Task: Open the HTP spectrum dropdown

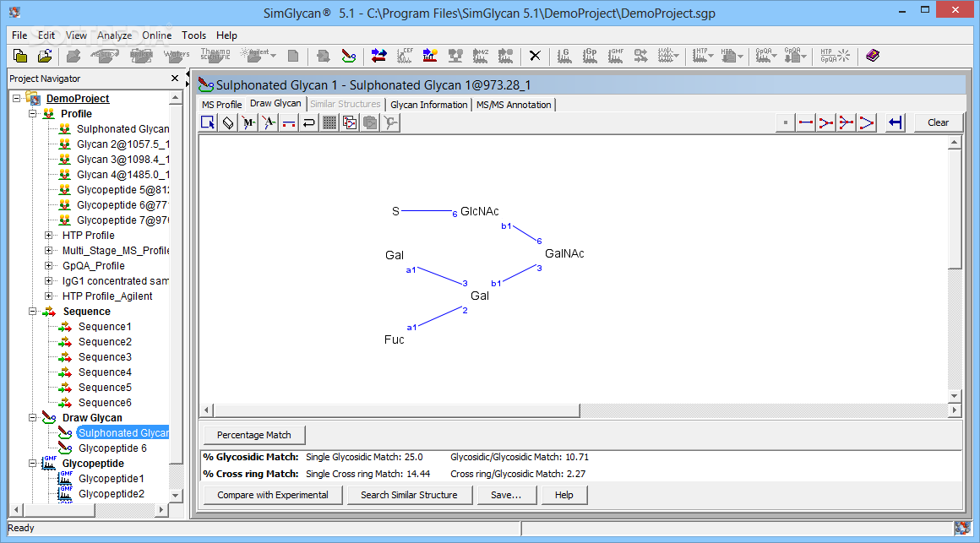Action: click(x=710, y=57)
